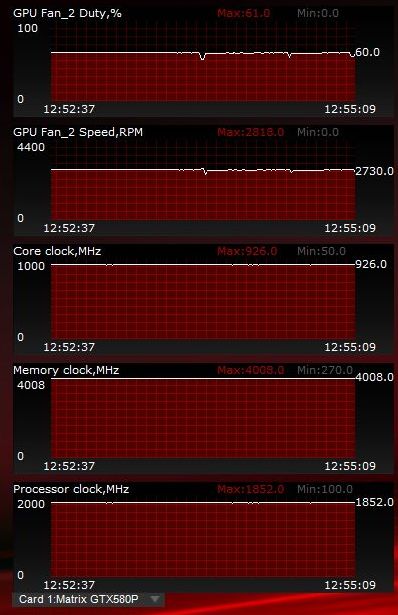Click the Min:100.0 label in Processor clock

325,489
